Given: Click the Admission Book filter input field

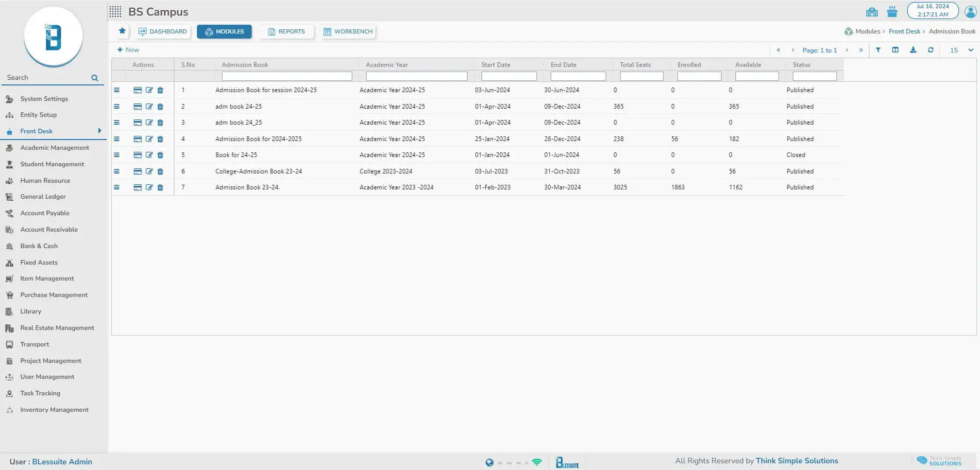Looking at the screenshot, I should 286,76.
